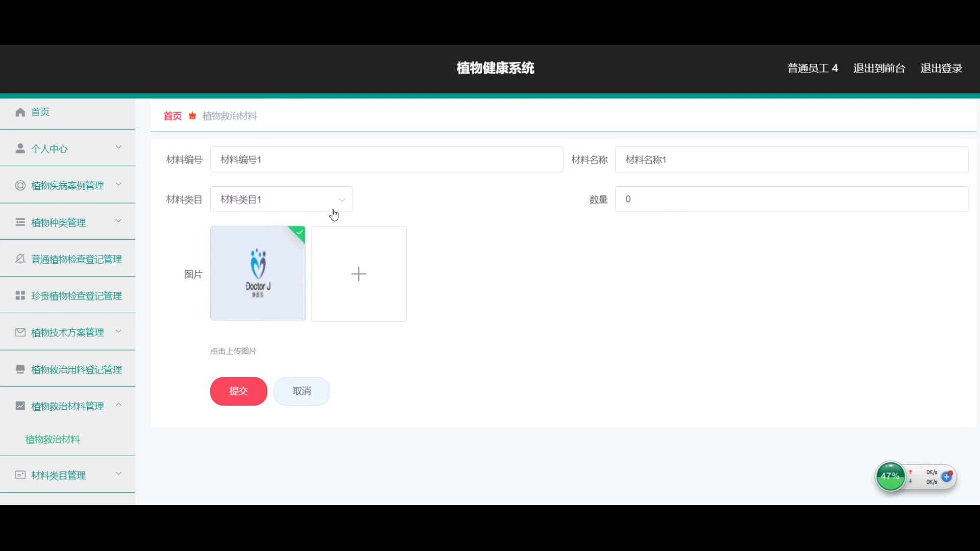
Task: Click the bell icon beside 普通植物检查登记管理
Action: click(20, 259)
